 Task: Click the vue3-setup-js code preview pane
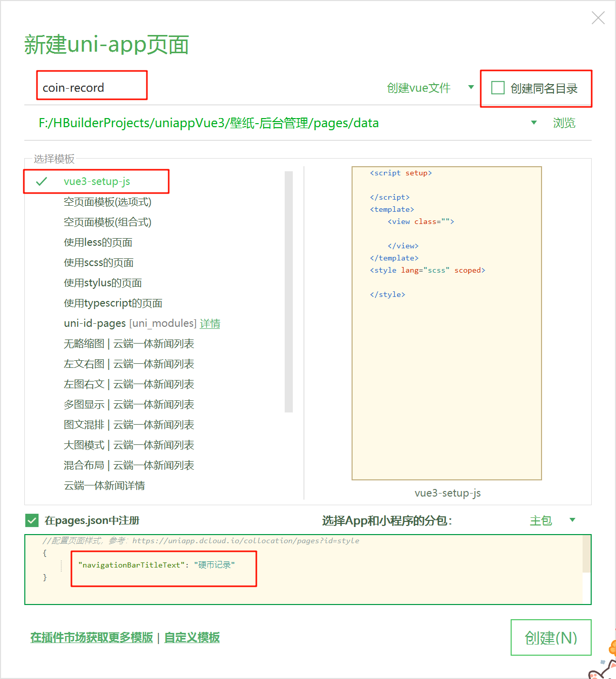tap(447, 323)
